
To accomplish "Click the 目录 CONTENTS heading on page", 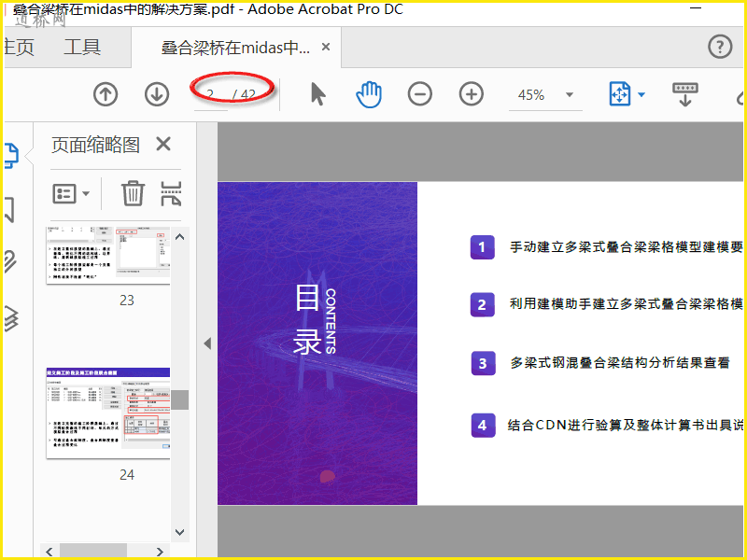I will [x=315, y=319].
